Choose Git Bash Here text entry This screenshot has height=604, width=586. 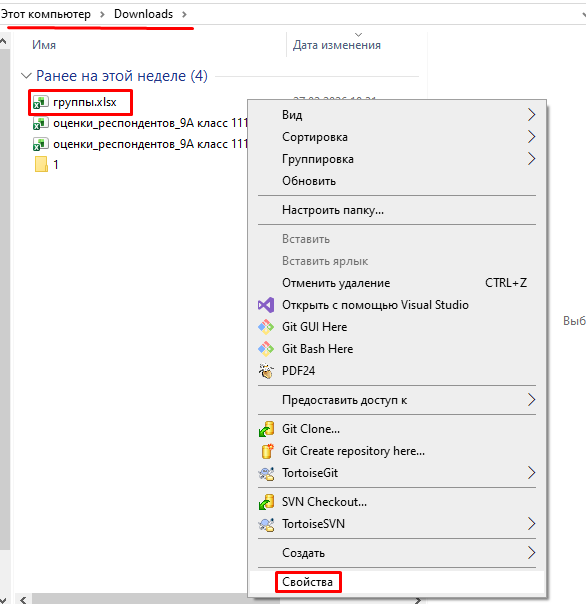pos(317,349)
